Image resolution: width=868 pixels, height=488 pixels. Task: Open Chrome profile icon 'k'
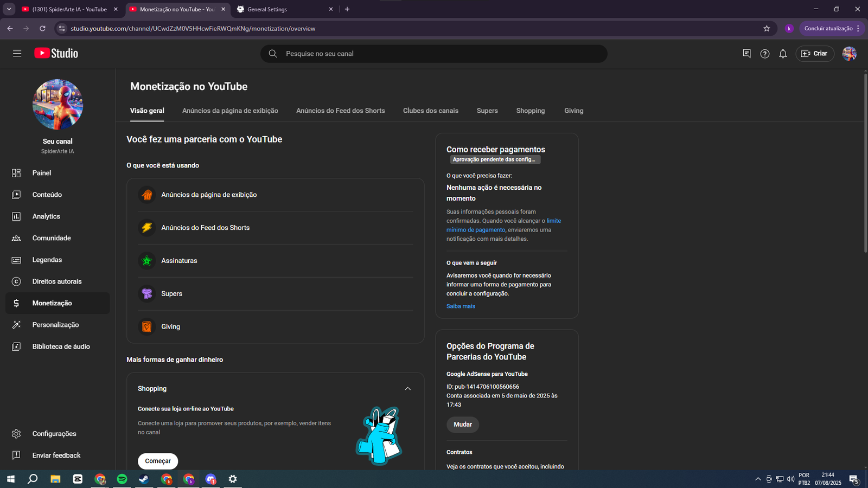(x=789, y=29)
